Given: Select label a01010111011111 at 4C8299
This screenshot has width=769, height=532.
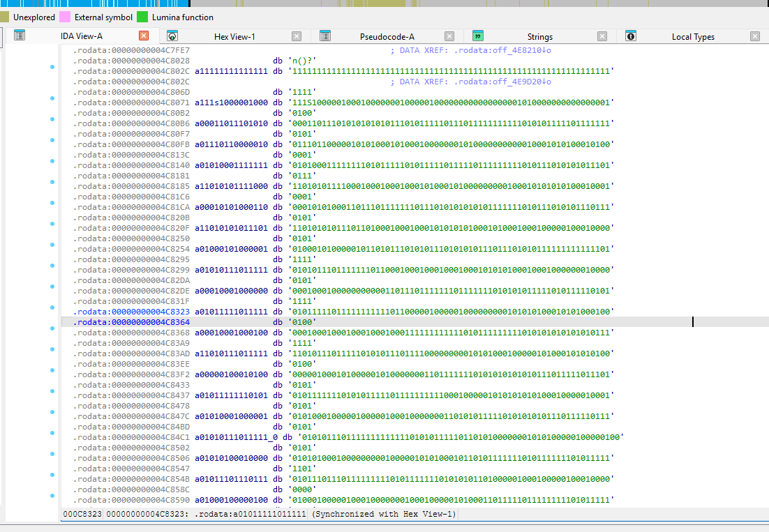Looking at the screenshot, I should [x=232, y=270].
